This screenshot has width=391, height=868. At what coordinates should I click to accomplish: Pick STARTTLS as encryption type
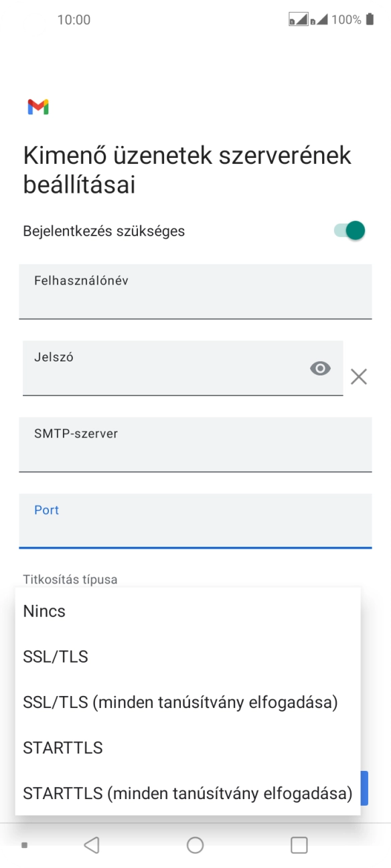coord(62,748)
